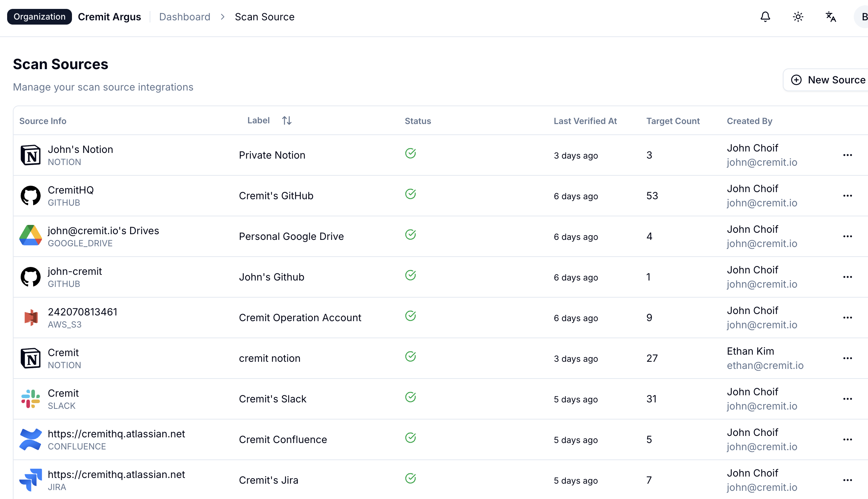
Task: Open more actions for Cremit Operation Account
Action: pyautogui.click(x=847, y=318)
